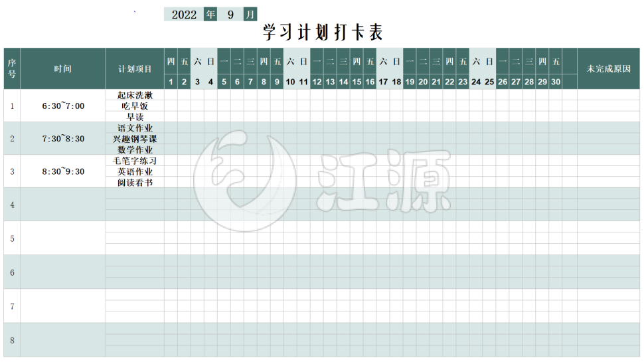Screen dimensions: 644x362
Task: Select the date header cell 24
Action: pos(476,82)
